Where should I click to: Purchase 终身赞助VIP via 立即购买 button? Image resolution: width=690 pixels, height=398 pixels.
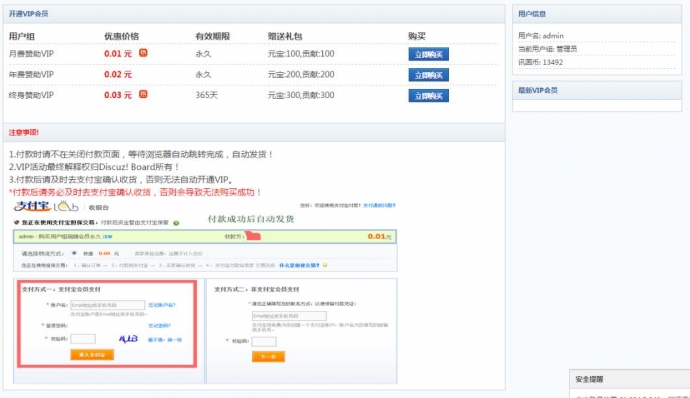(x=429, y=96)
